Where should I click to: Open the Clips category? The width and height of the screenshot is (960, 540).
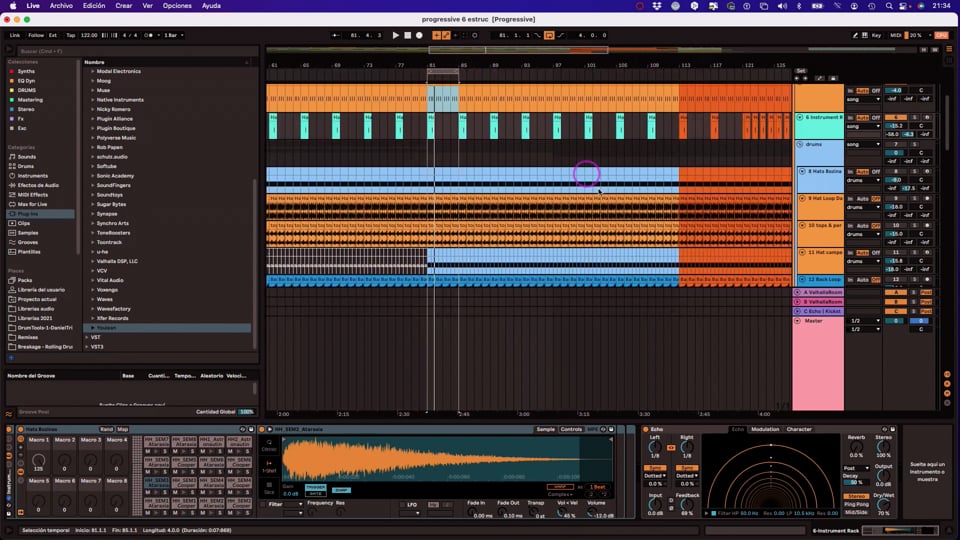(x=24, y=223)
